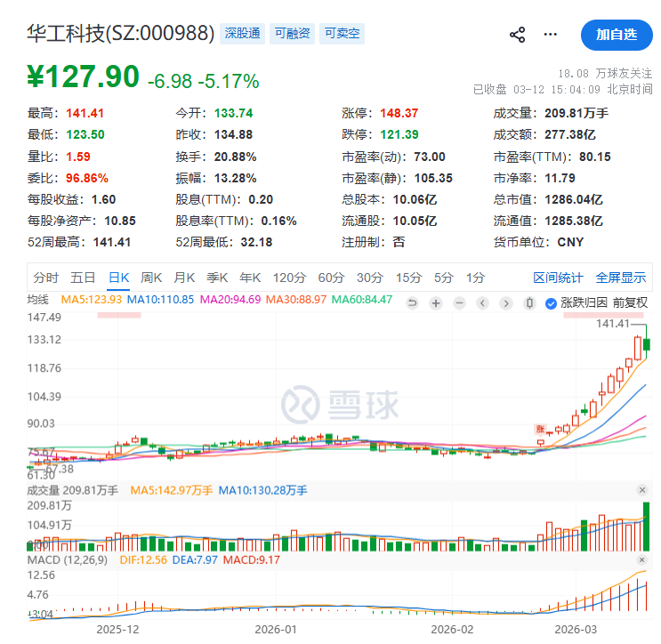Screen dimensions: 661x644
Task: Close the 成交量 volume indicator panel
Action: pyautogui.click(x=642, y=490)
